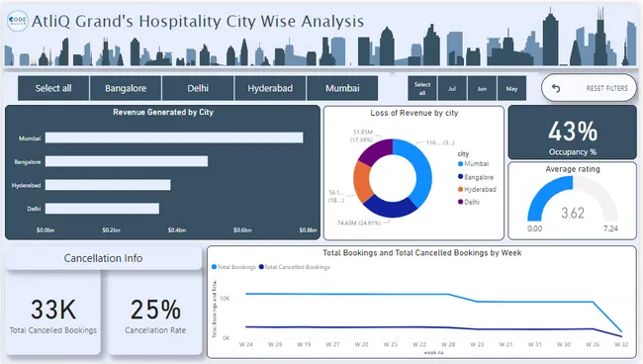Click Delhi purple legend swatch

(x=461, y=202)
